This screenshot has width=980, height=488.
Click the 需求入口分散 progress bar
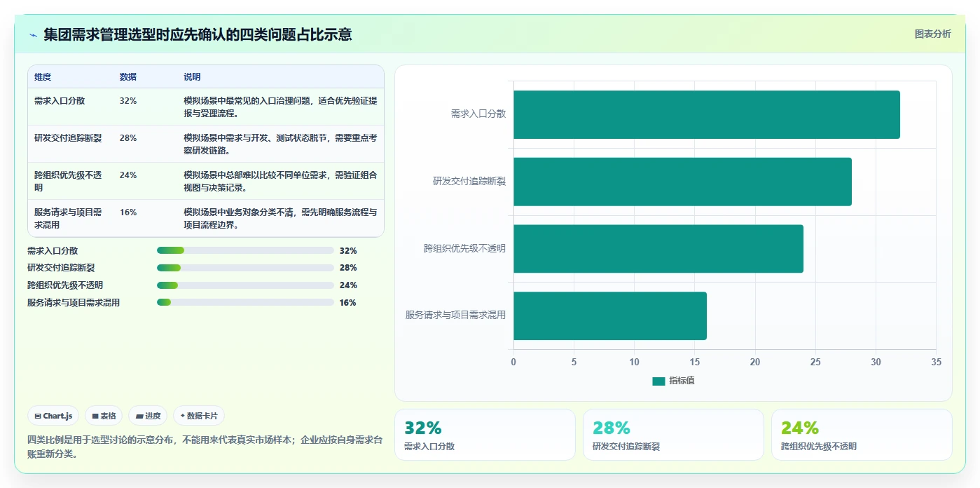pyautogui.click(x=245, y=250)
